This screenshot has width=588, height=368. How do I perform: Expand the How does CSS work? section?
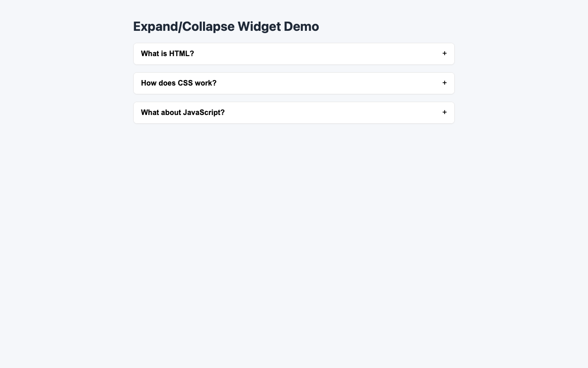(x=294, y=83)
